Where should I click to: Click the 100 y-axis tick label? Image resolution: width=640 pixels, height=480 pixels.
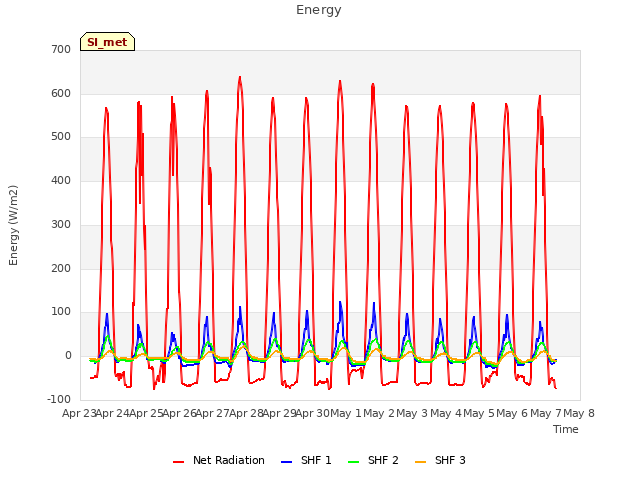tap(61, 312)
